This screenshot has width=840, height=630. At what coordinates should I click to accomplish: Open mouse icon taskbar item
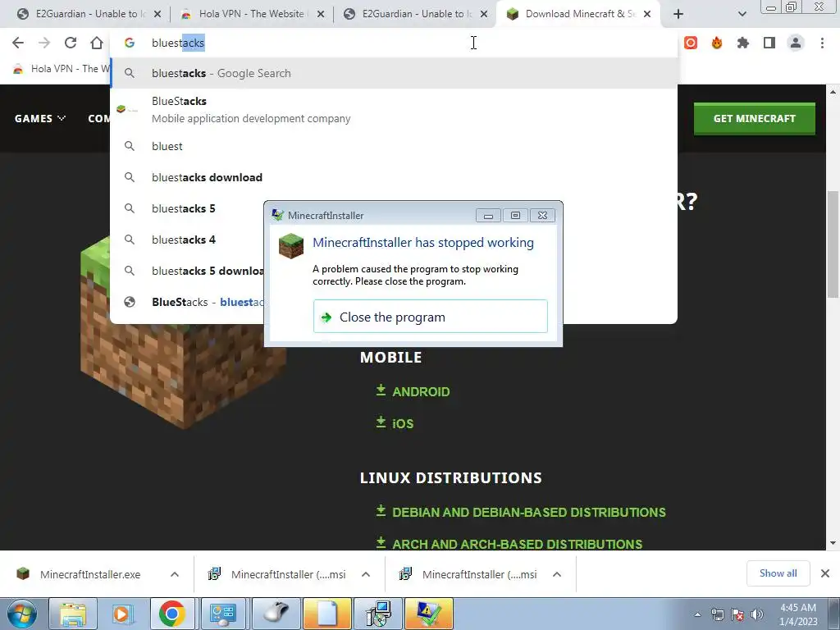pos(275,614)
